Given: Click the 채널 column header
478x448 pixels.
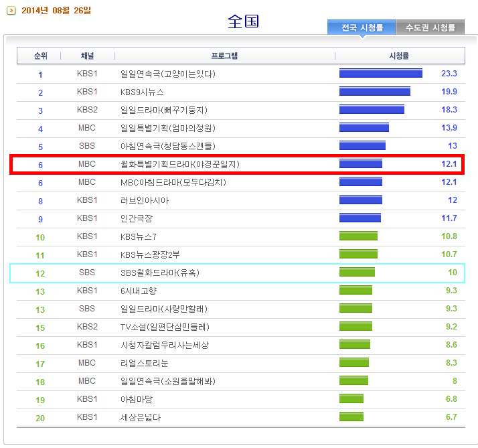Looking at the screenshot, I should [x=87, y=56].
